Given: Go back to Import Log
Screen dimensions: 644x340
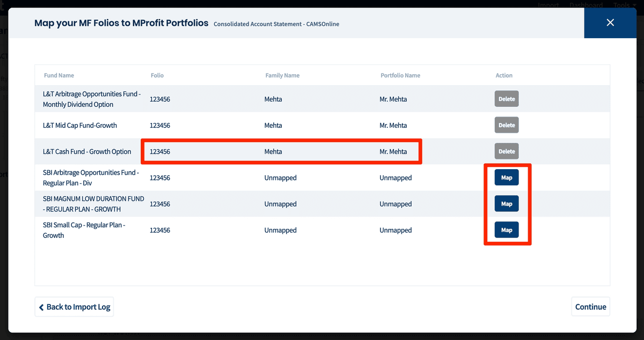Looking at the screenshot, I should (74, 307).
